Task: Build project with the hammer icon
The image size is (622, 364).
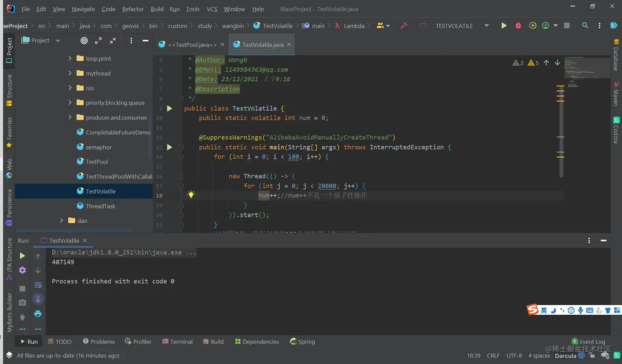Action: (404, 25)
